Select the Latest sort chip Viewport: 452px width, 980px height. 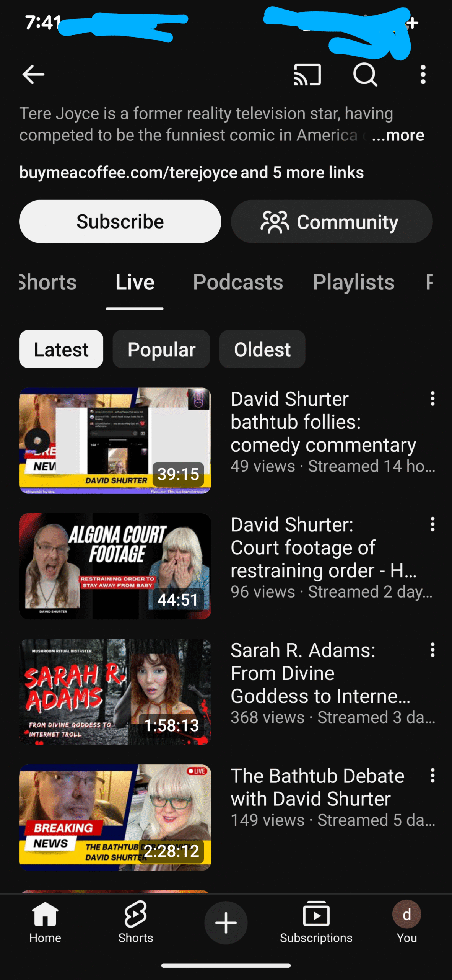coord(61,349)
